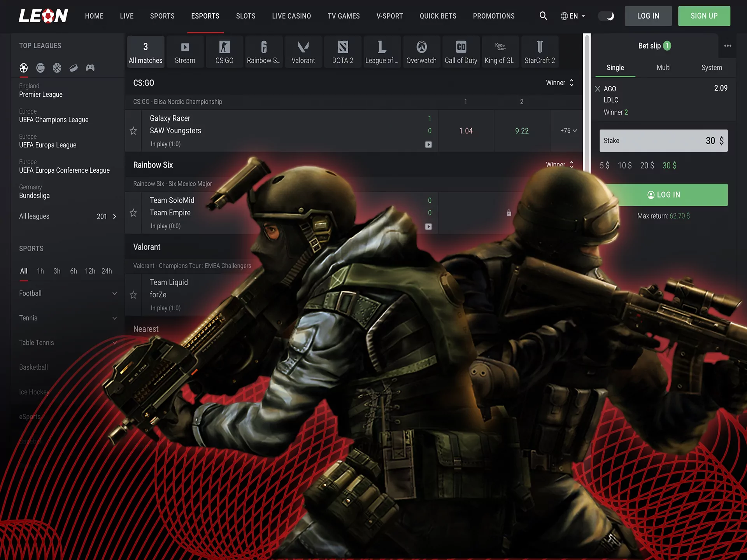The image size is (747, 560).
Task: Toggle dark mode switch
Action: coord(606,16)
